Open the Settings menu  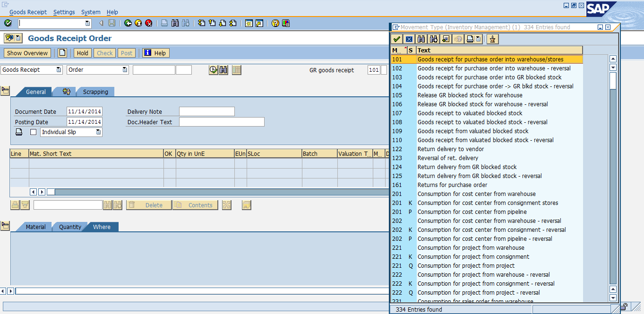(x=64, y=12)
